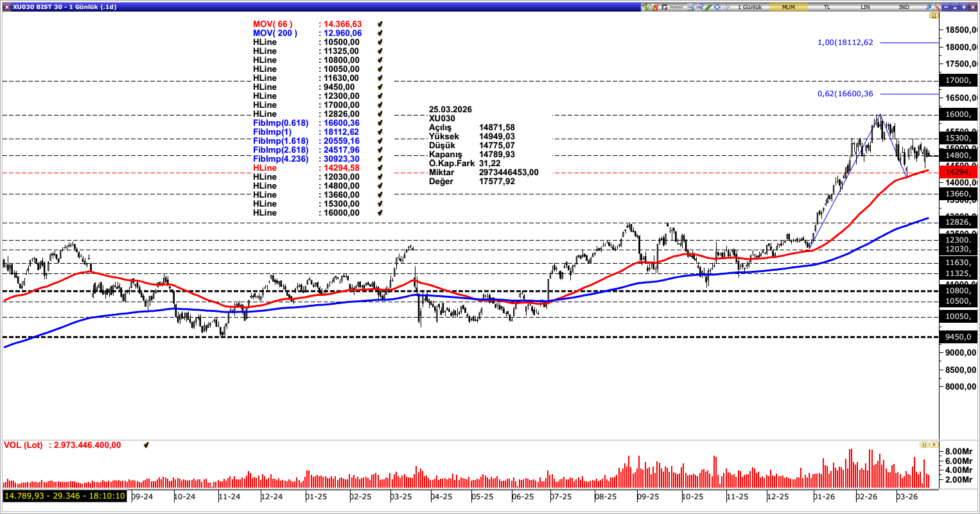980x514 pixels.
Task: Expand the VOL (Lot) panel with bracket button
Action: coord(924,445)
